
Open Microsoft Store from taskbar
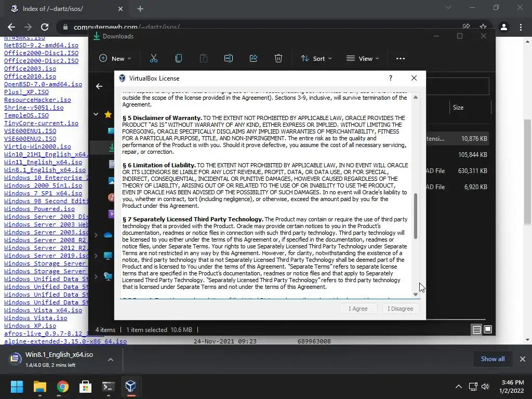click(x=85, y=387)
